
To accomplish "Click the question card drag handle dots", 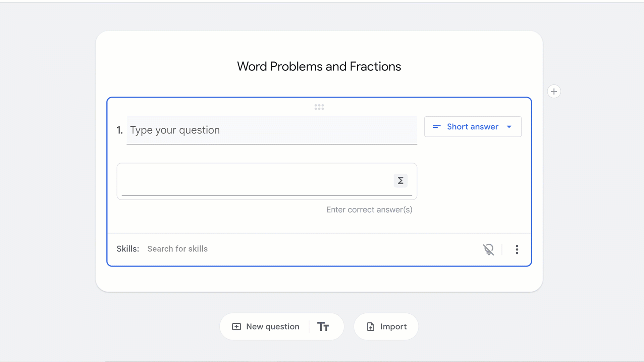I will point(319,107).
